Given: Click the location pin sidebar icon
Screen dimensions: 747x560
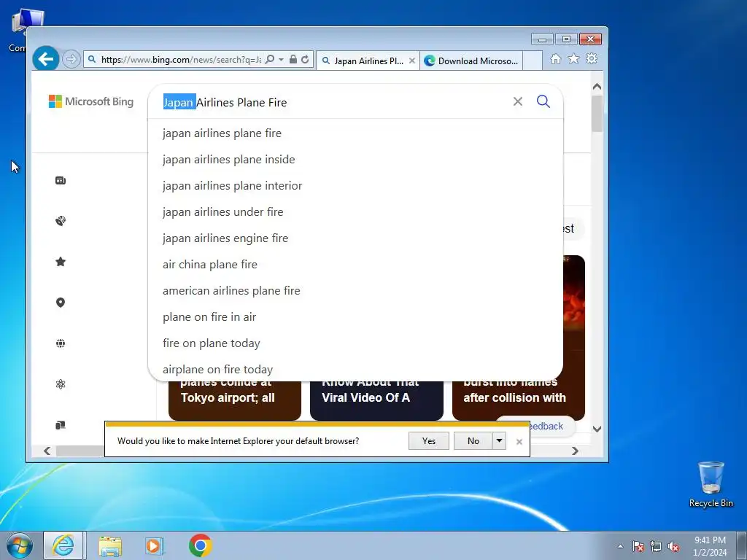Looking at the screenshot, I should pyautogui.click(x=61, y=303).
